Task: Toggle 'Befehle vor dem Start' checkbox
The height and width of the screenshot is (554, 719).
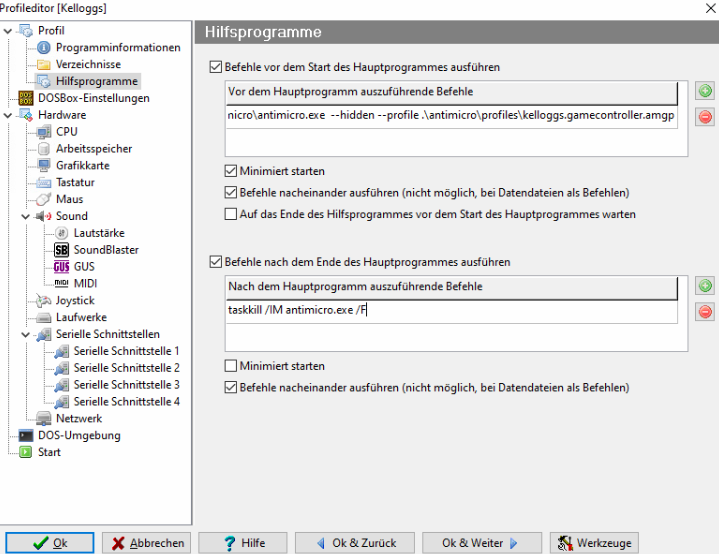Action: 216,68
